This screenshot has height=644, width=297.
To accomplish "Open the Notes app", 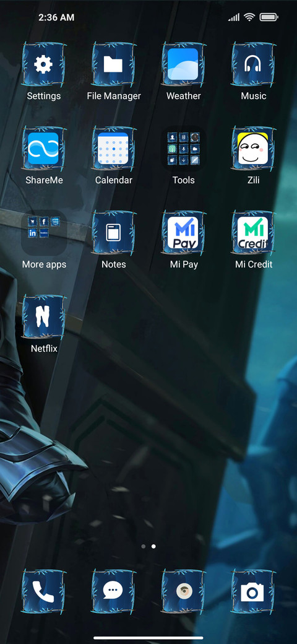I will pyautogui.click(x=114, y=233).
